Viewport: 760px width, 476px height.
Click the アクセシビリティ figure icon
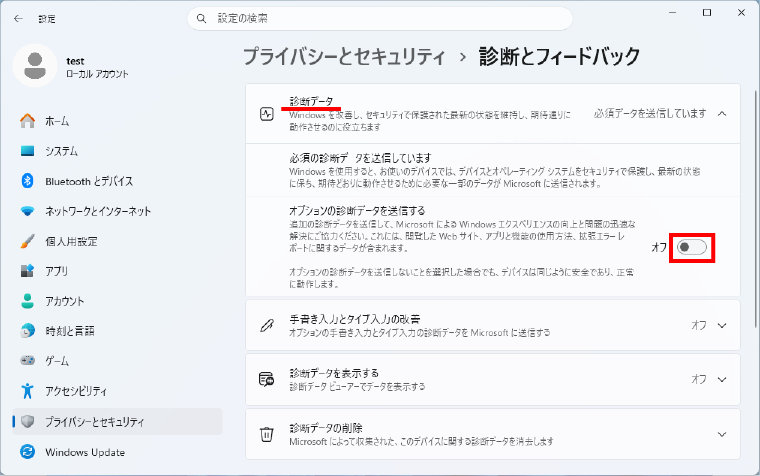pyautogui.click(x=28, y=391)
